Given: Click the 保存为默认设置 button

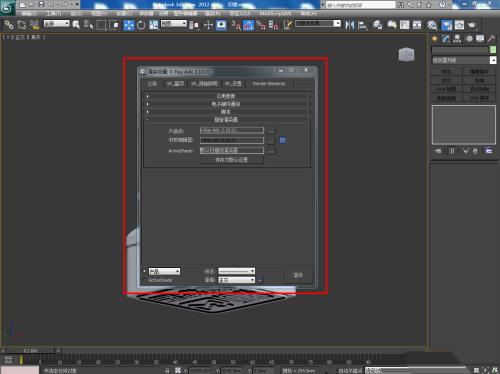Looking at the screenshot, I should click(x=232, y=160).
